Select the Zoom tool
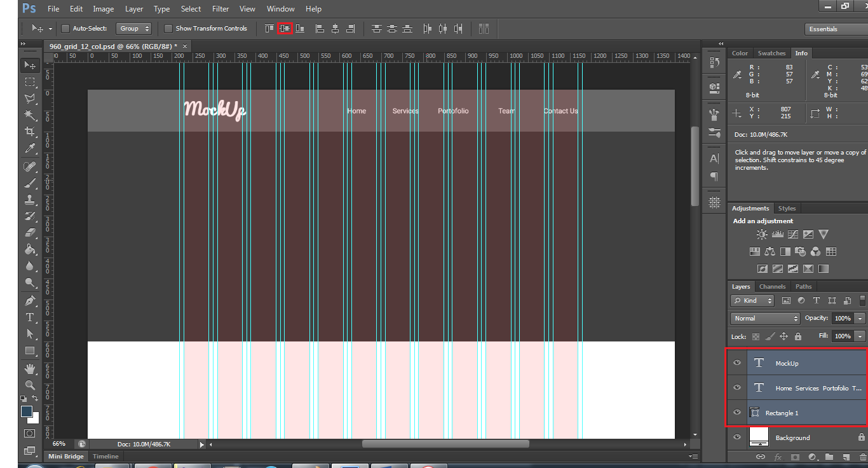The height and width of the screenshot is (468, 868). pyautogui.click(x=30, y=385)
